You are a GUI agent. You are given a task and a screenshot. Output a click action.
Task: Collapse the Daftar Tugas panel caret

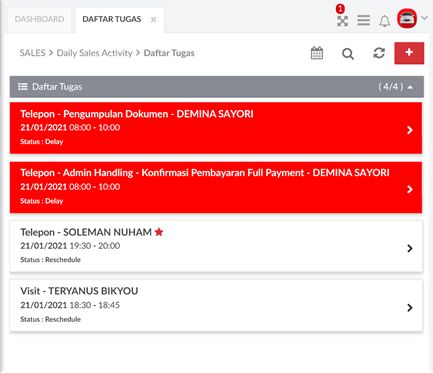(410, 87)
